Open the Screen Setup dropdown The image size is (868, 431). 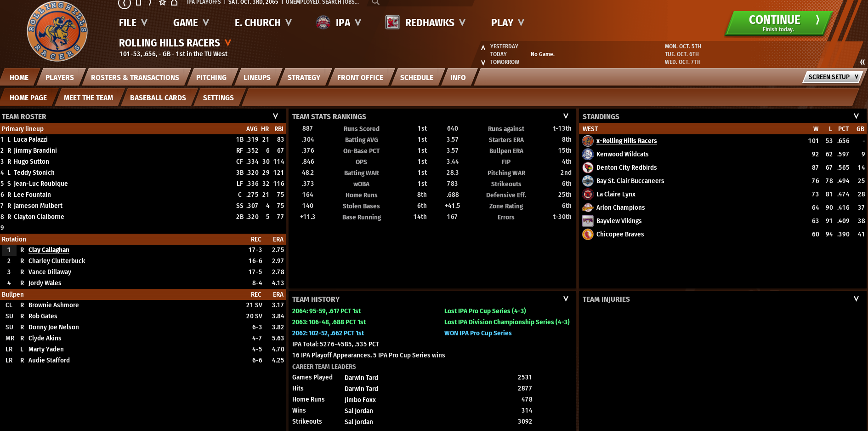click(x=833, y=77)
